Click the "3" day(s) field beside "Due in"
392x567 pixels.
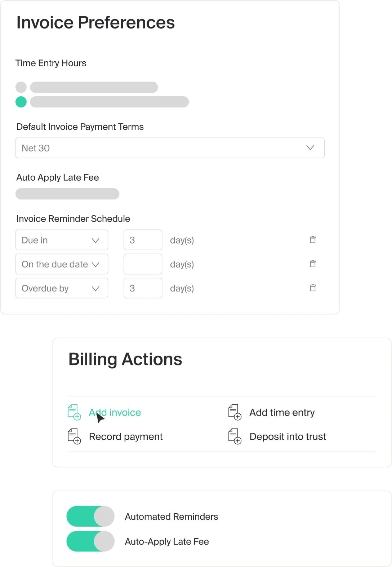[143, 239]
